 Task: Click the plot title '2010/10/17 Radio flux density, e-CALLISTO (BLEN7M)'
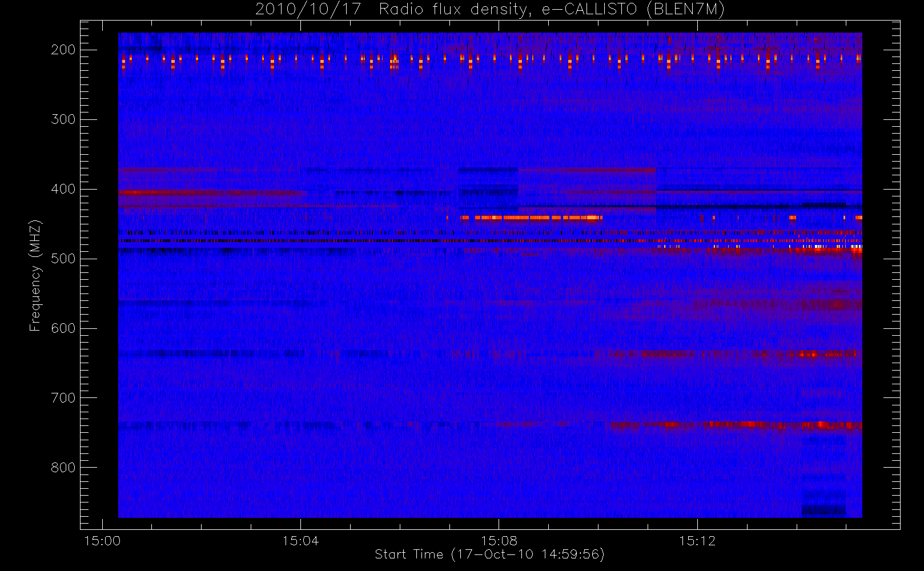489,10
